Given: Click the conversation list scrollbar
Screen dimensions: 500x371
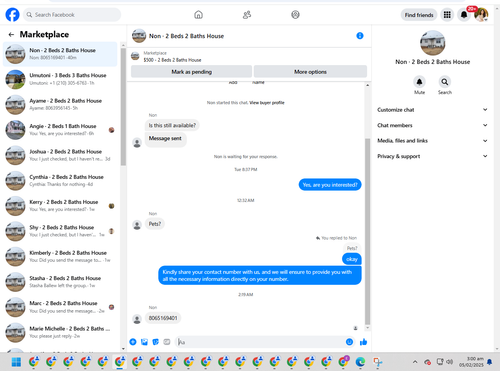Looking at the screenshot, I should (x=123, y=107).
